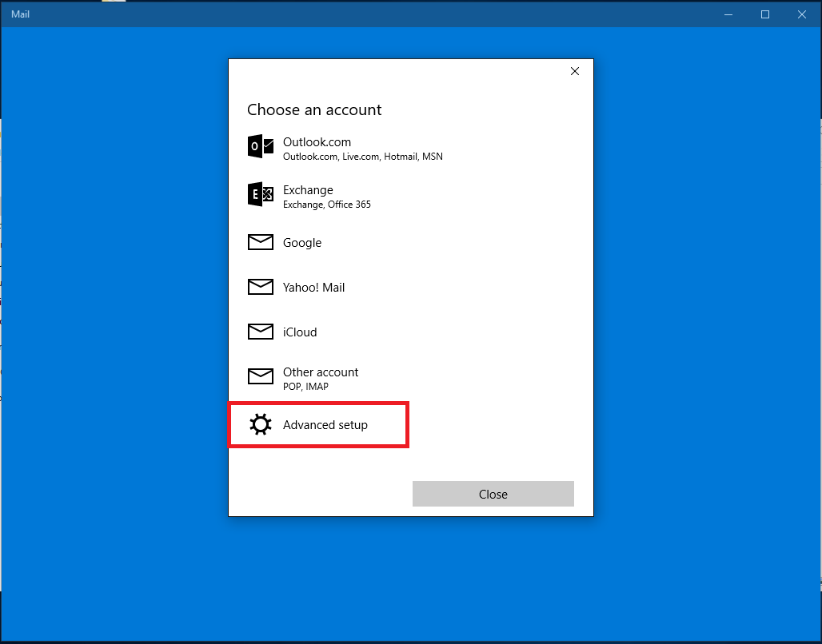Viewport: 822px width, 644px height.
Task: Choose the Google account label
Action: coord(302,243)
